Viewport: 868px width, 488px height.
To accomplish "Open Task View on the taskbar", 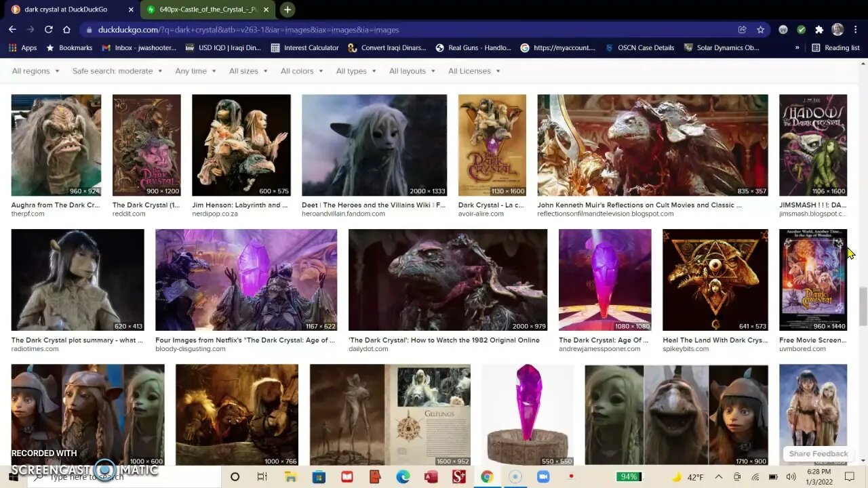I will tap(262, 477).
